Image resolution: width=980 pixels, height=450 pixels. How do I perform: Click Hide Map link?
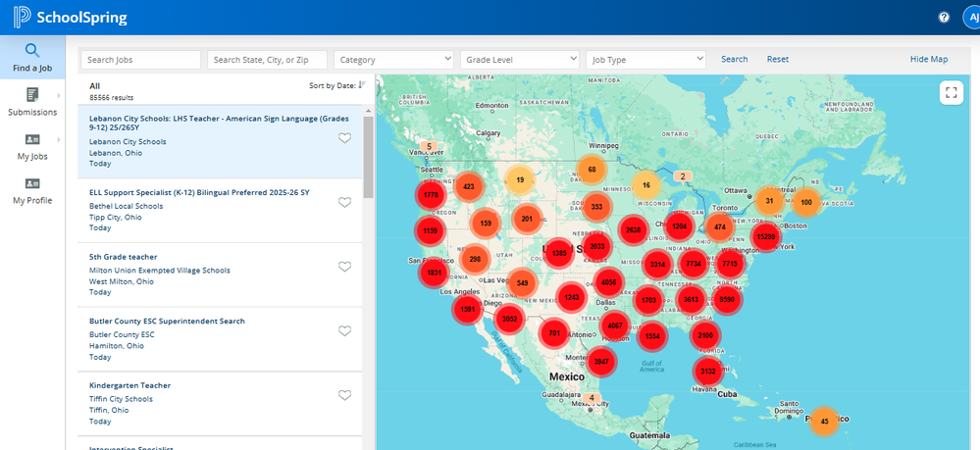[x=928, y=60]
